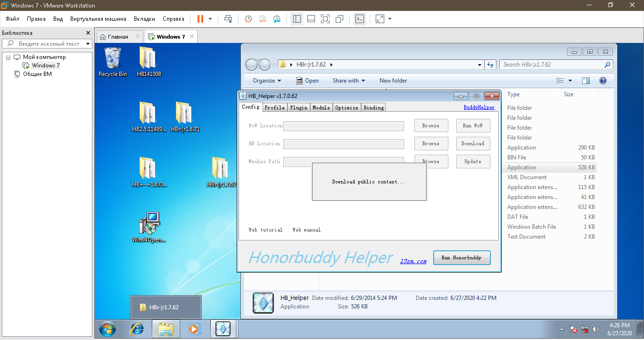Open the Справка menu
This screenshot has height=340, width=644.
pos(173,19)
